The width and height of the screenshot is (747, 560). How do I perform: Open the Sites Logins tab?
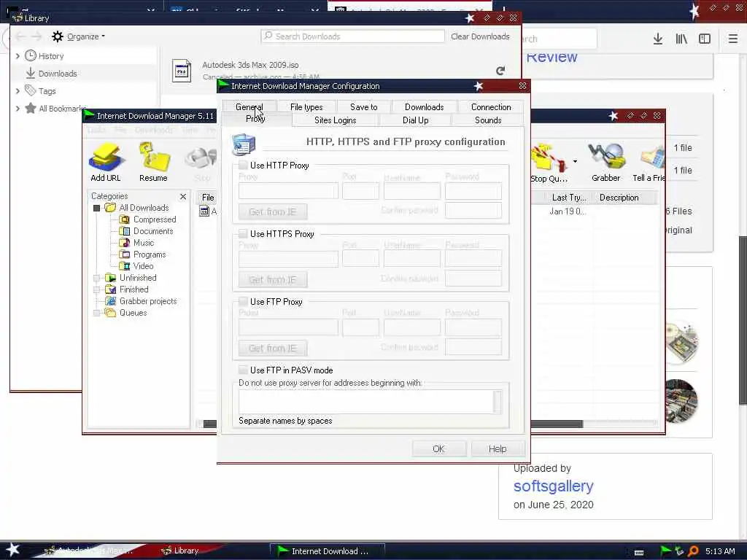[336, 120]
